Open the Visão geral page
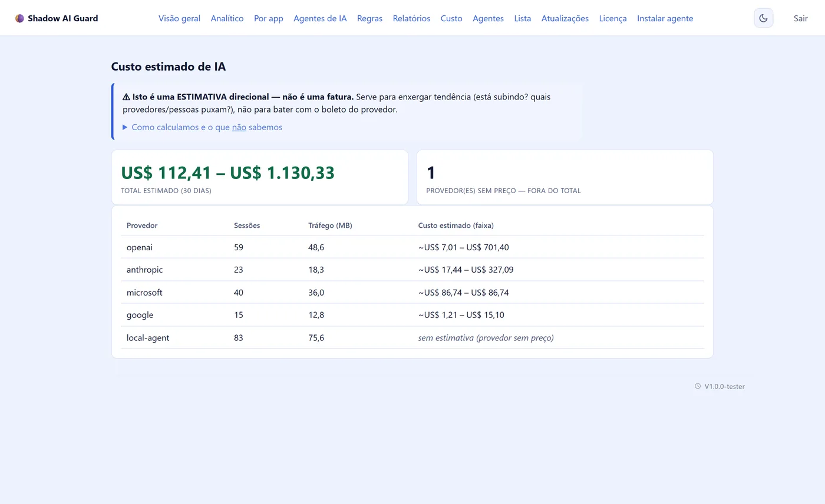 point(179,18)
